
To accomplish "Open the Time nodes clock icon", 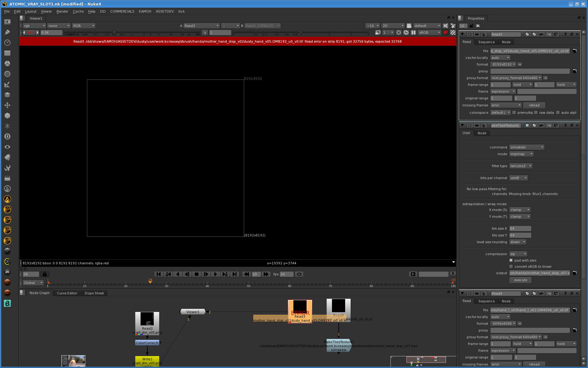I will click(x=7, y=43).
